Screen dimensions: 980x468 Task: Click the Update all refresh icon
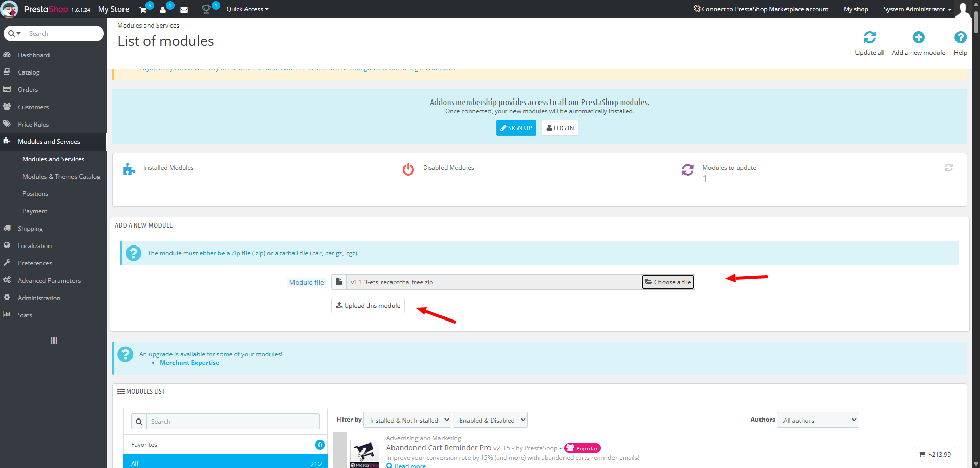click(869, 37)
